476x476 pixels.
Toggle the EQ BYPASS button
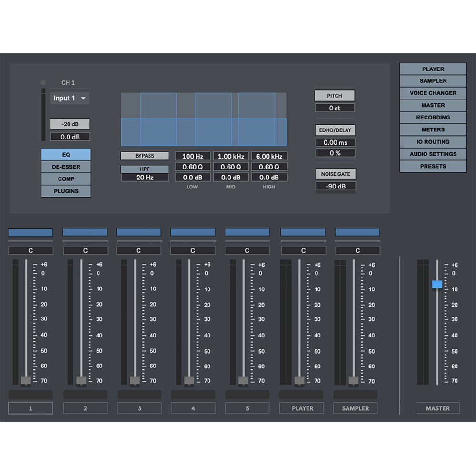(x=145, y=156)
